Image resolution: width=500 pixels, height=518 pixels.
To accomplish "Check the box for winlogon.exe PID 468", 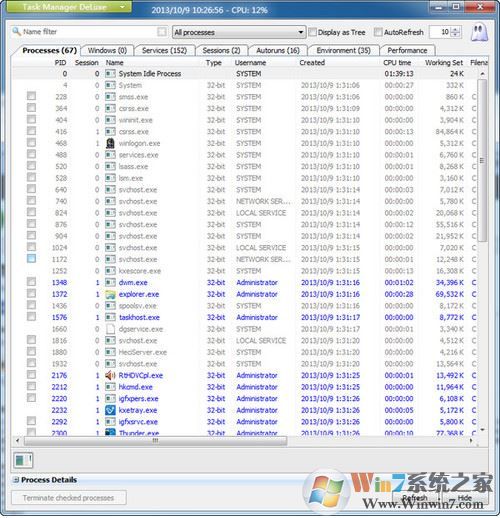I will tap(31, 142).
